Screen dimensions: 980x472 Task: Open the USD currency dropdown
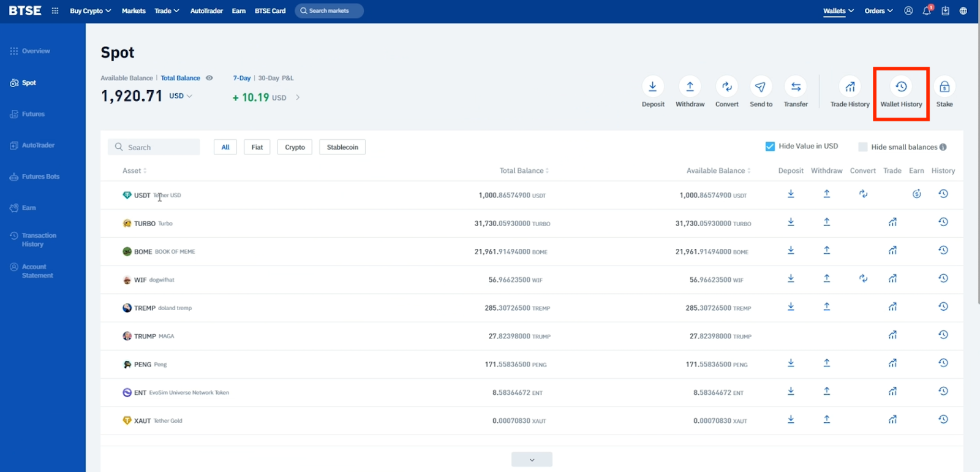(181, 96)
